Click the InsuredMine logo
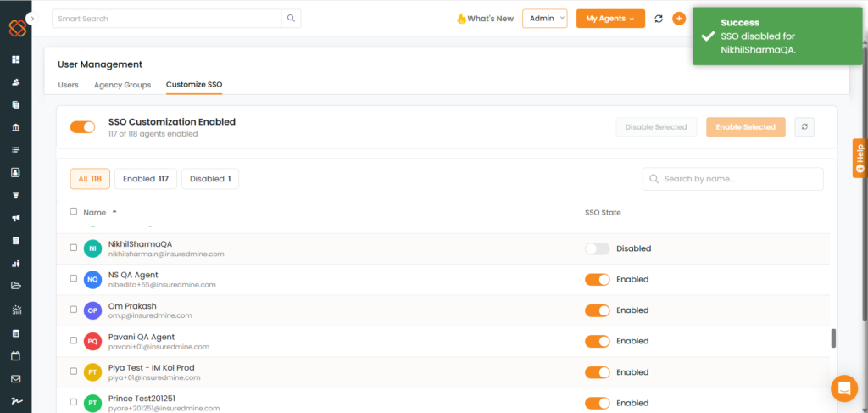Image resolution: width=868 pixels, height=413 pixels. click(18, 28)
